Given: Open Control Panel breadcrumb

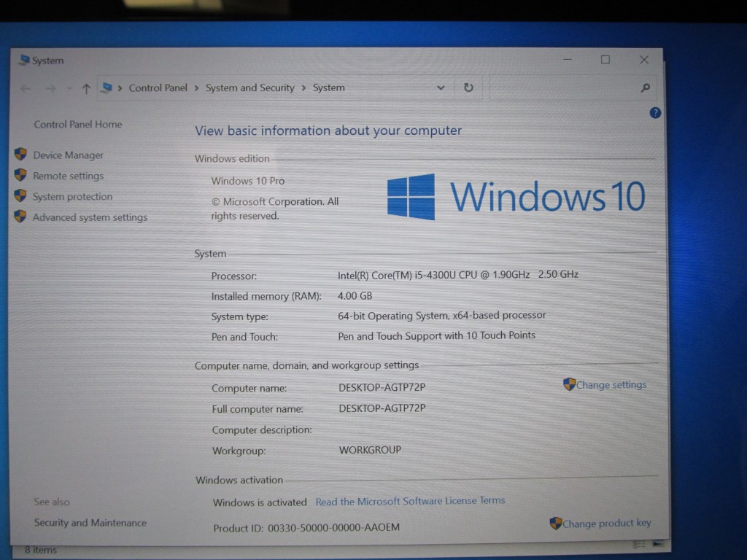Looking at the screenshot, I should pos(158,87).
